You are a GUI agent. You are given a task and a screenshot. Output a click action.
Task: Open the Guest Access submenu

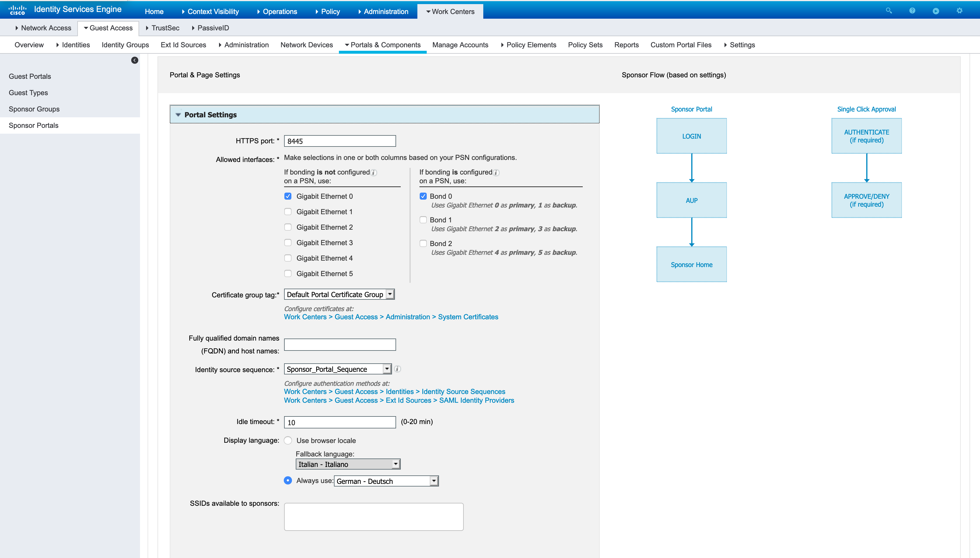click(x=108, y=28)
